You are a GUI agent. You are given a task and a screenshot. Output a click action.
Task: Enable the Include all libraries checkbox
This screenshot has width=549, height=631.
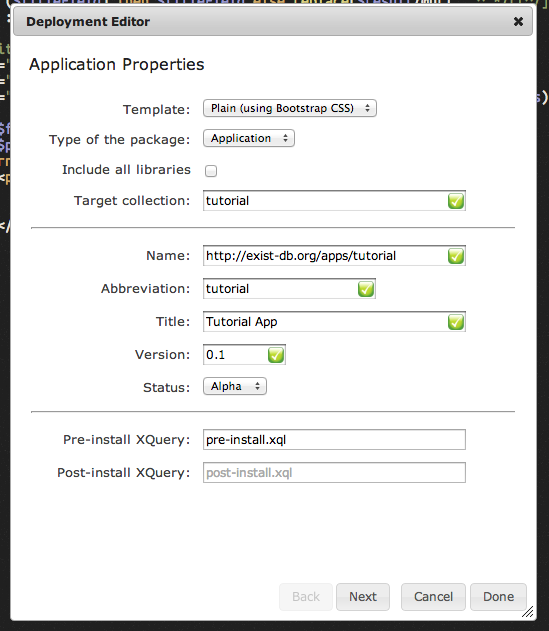pos(211,171)
